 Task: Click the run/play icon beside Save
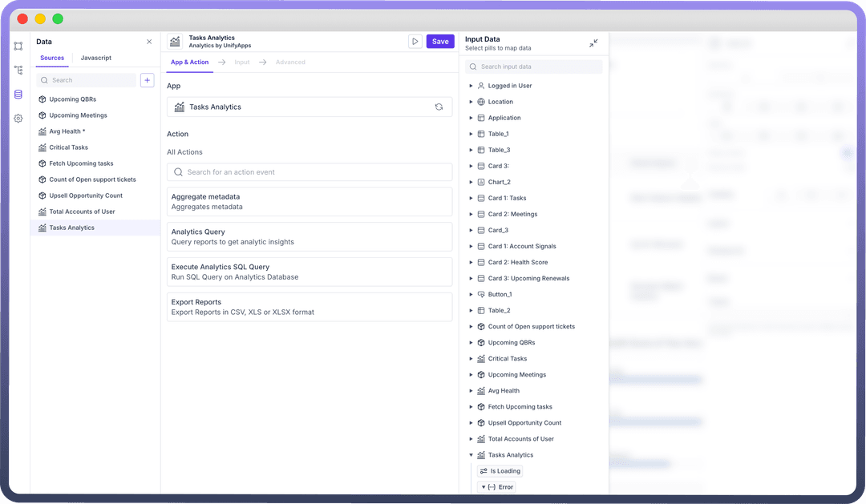415,42
